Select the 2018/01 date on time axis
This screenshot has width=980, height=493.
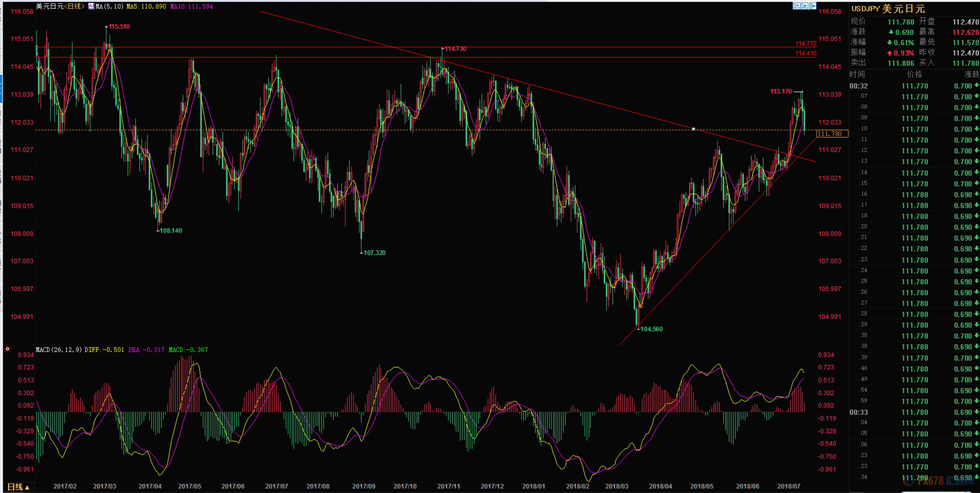tap(533, 486)
